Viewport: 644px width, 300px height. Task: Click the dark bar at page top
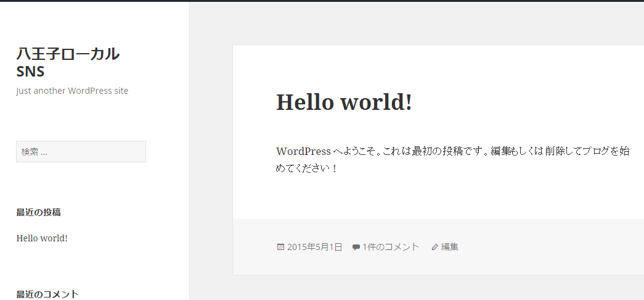click(x=322, y=1)
